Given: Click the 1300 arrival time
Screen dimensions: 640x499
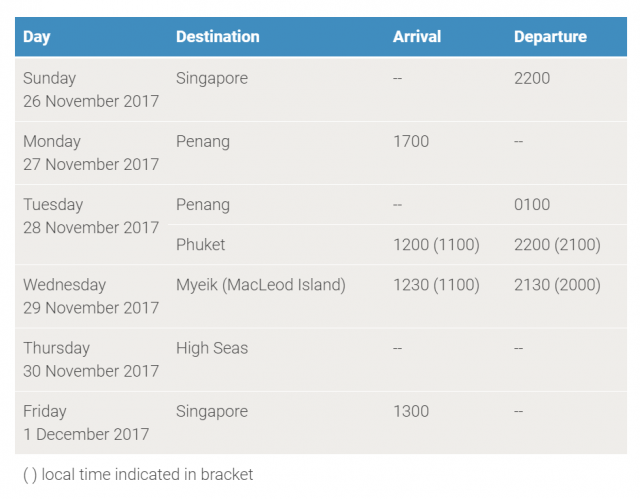Looking at the screenshot, I should coord(411,411).
